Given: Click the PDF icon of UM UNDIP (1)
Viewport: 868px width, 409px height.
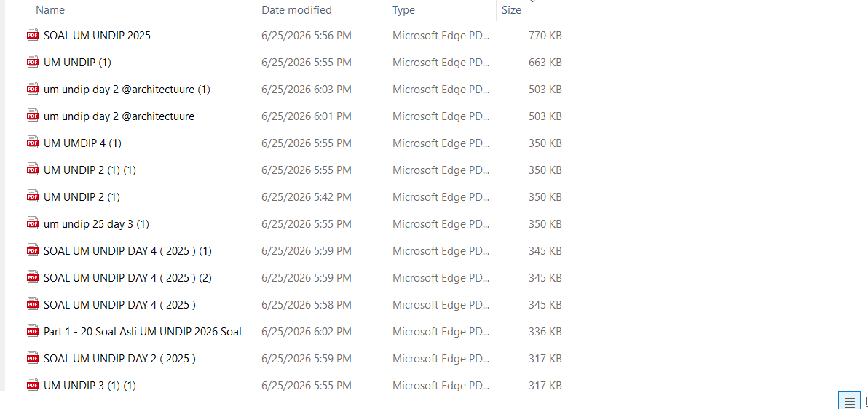Looking at the screenshot, I should (33, 63).
